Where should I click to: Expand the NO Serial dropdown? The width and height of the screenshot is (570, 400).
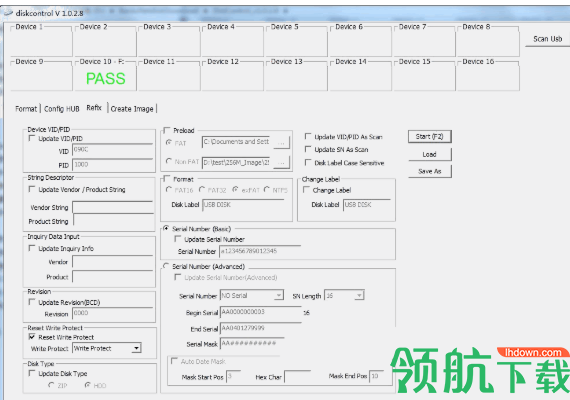[x=279, y=295]
